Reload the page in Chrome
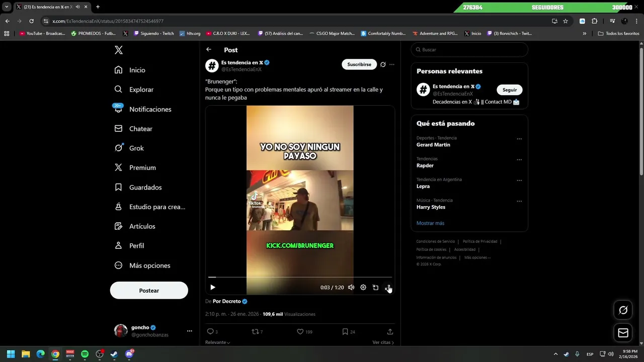This screenshot has height=362, width=644. (x=31, y=21)
